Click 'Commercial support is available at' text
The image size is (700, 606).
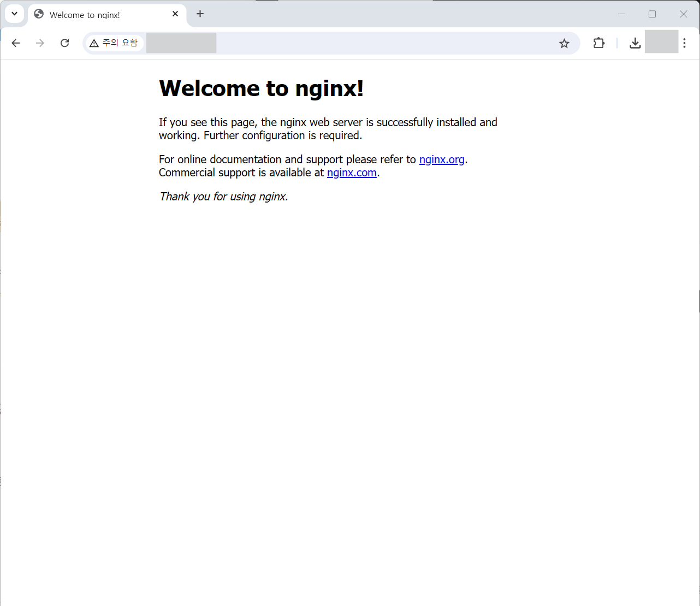click(x=241, y=173)
